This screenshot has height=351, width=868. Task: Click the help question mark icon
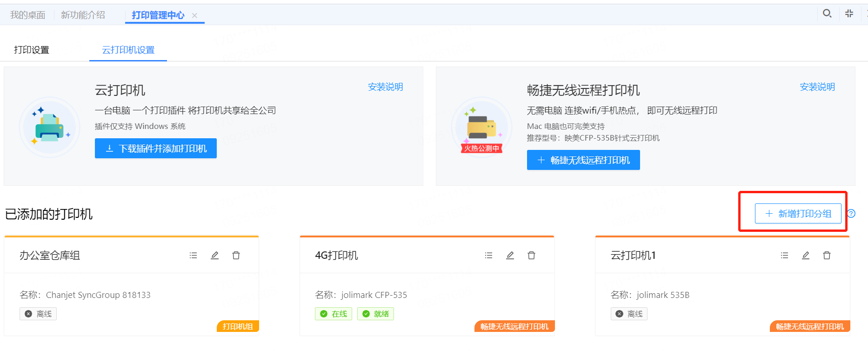point(851,214)
